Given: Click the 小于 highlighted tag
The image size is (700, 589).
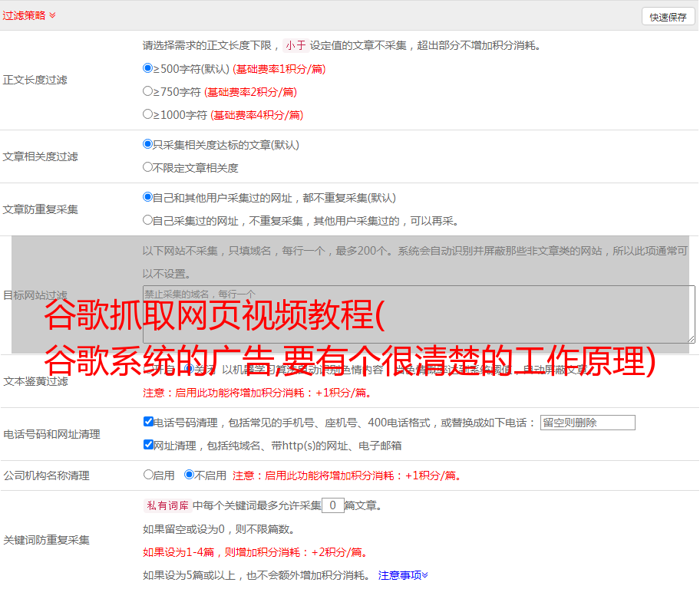Looking at the screenshot, I should (x=296, y=45).
